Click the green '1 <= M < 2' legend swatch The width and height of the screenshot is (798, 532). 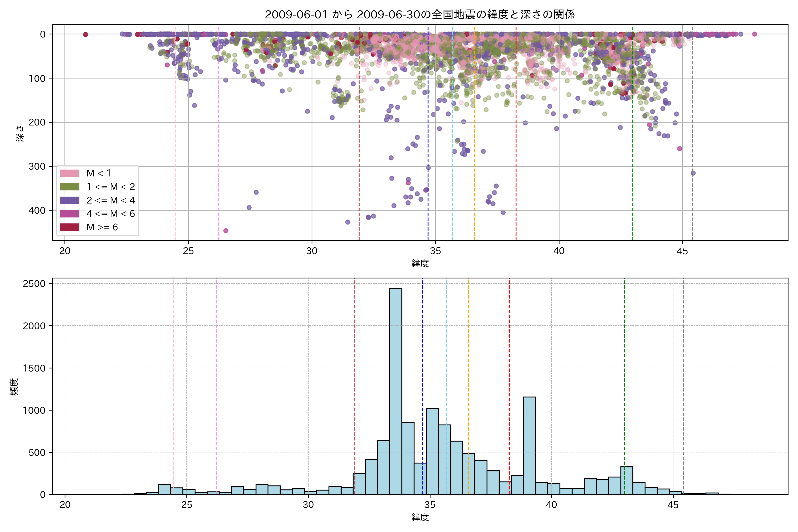click(x=70, y=187)
